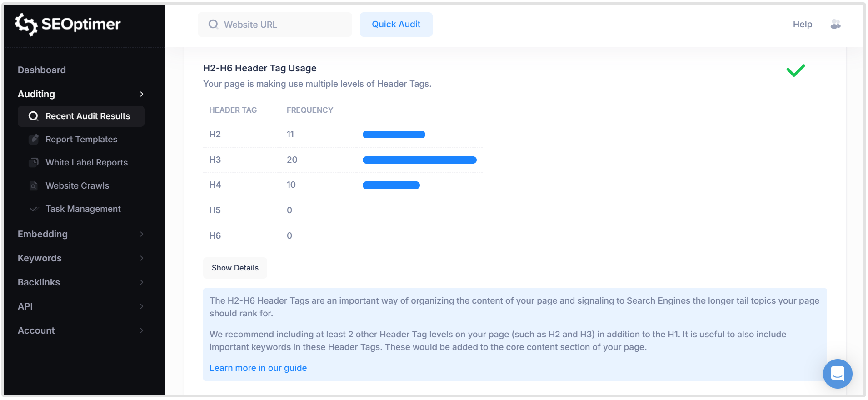
Task: Click the Website Crawls icon
Action: pyautogui.click(x=34, y=185)
